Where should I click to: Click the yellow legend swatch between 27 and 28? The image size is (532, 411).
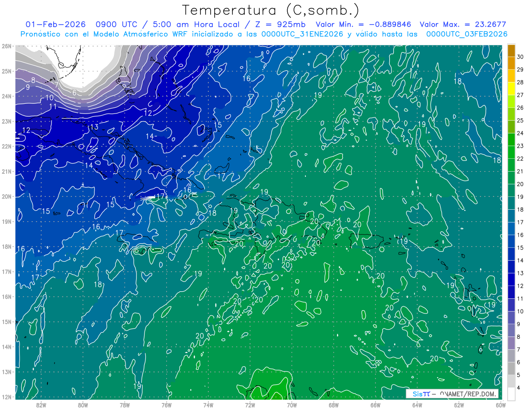point(511,88)
